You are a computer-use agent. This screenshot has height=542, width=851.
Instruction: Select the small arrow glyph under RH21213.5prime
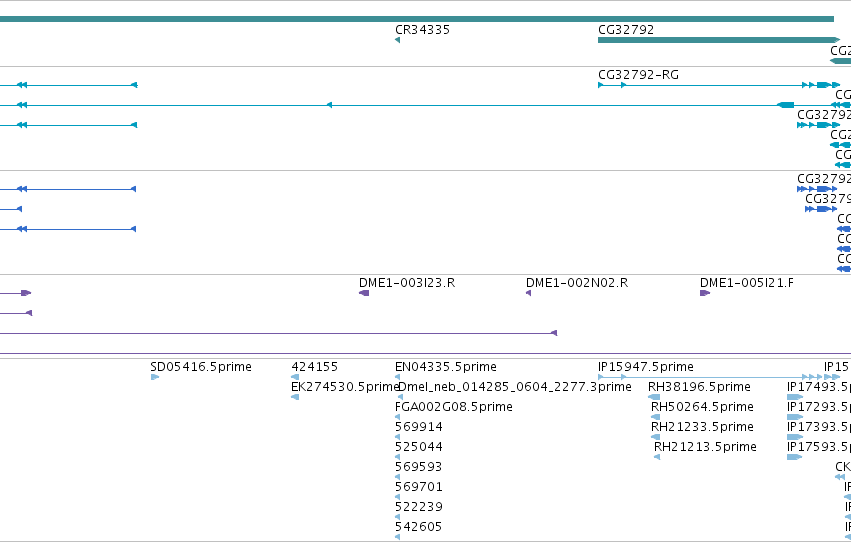pos(657,457)
